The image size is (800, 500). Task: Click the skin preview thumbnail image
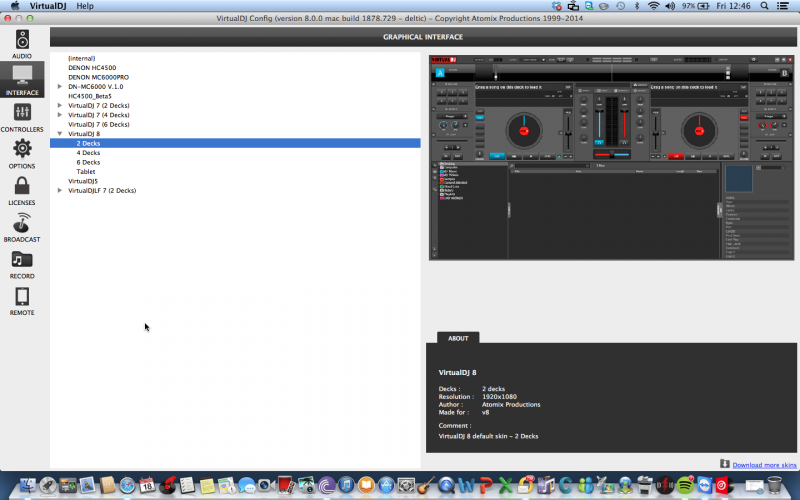(x=611, y=158)
